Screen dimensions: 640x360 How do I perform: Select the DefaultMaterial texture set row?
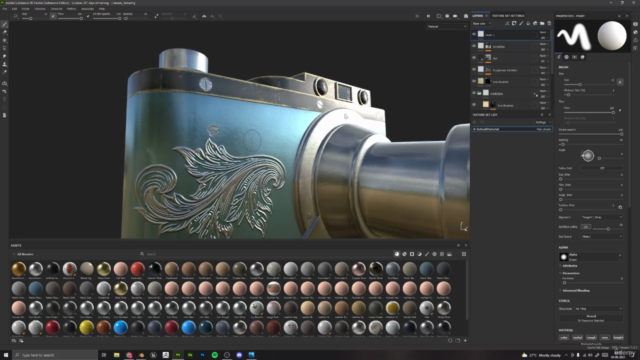coord(512,129)
